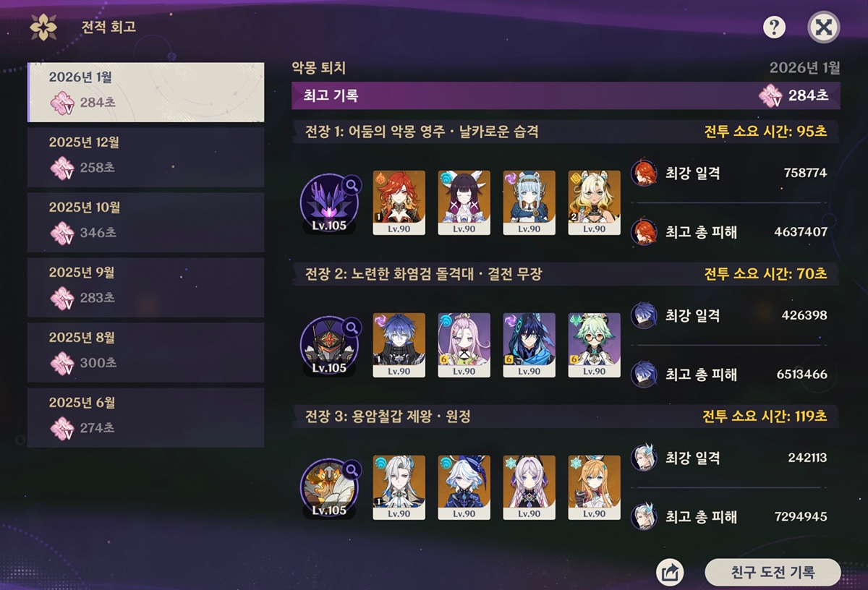Click the share icon at the bottom
The width and height of the screenshot is (868, 590).
click(x=670, y=573)
